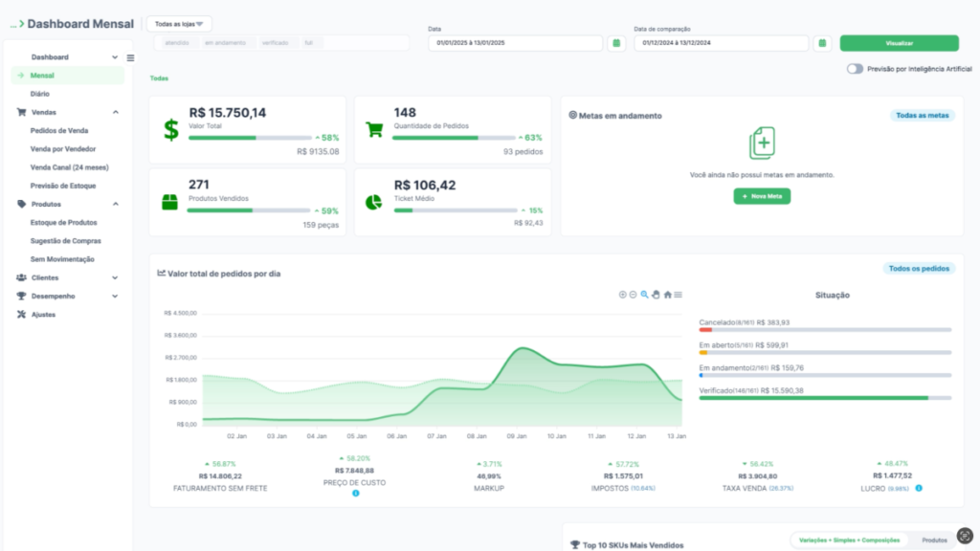Select the Variações + Simples + Composições option
Image resolution: width=980 pixels, height=551 pixels.
pyautogui.click(x=849, y=540)
